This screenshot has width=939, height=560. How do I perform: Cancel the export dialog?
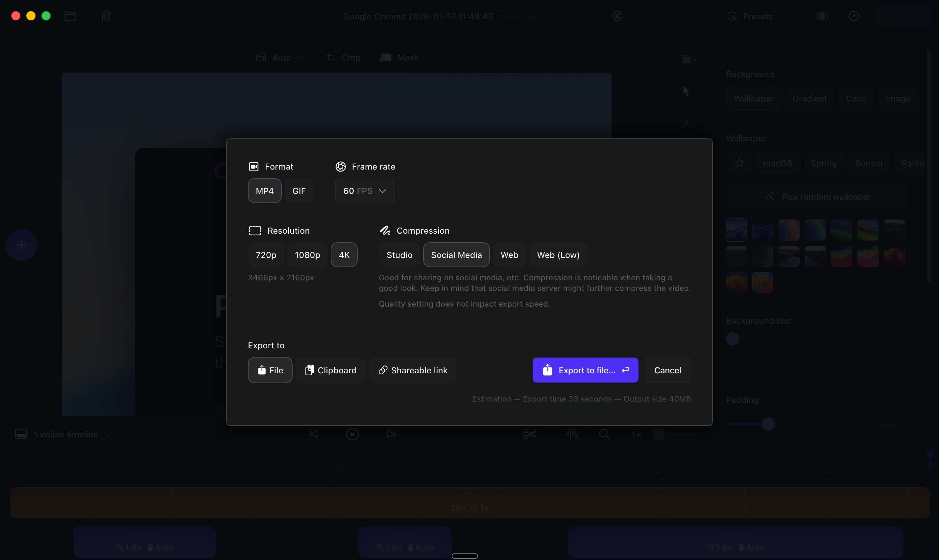[x=667, y=370]
